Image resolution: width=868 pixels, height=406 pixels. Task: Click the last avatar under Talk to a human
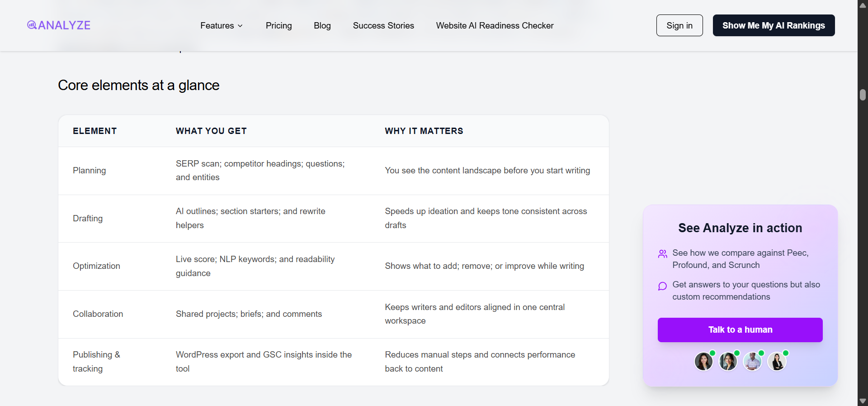778,361
